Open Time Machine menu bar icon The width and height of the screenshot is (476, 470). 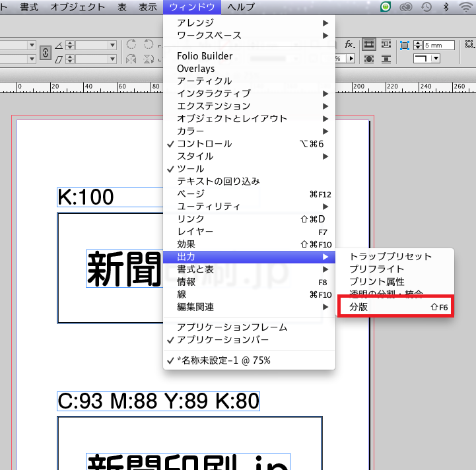pos(426,7)
